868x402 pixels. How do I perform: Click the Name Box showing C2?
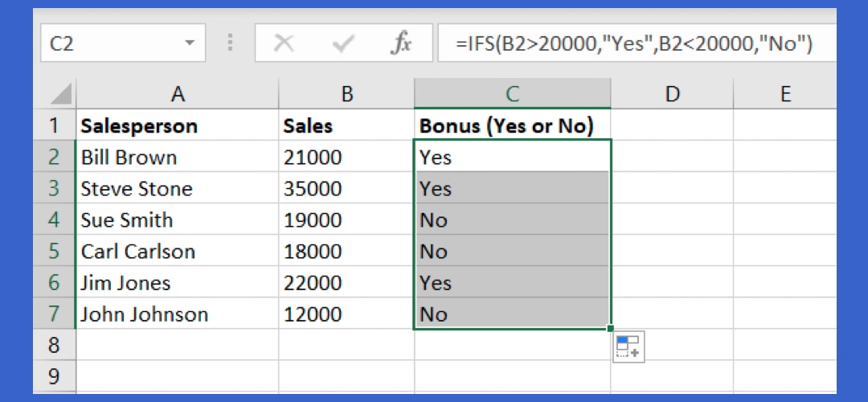[123, 43]
